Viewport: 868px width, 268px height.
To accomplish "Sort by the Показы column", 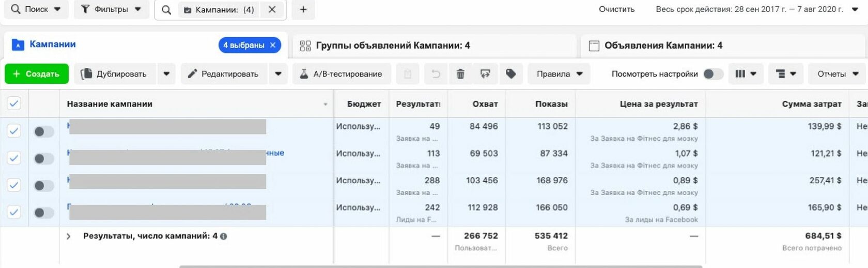I will 551,104.
